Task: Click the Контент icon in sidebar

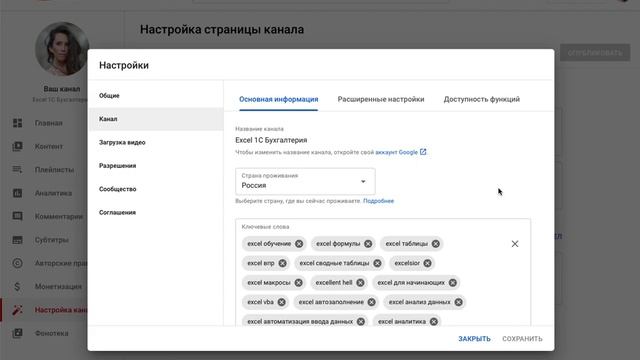Action: click(x=18, y=146)
